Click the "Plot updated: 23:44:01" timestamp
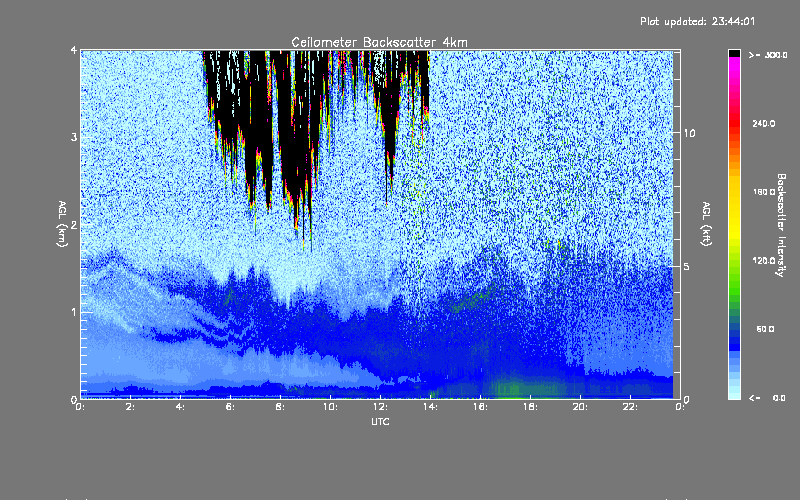 pos(697,21)
